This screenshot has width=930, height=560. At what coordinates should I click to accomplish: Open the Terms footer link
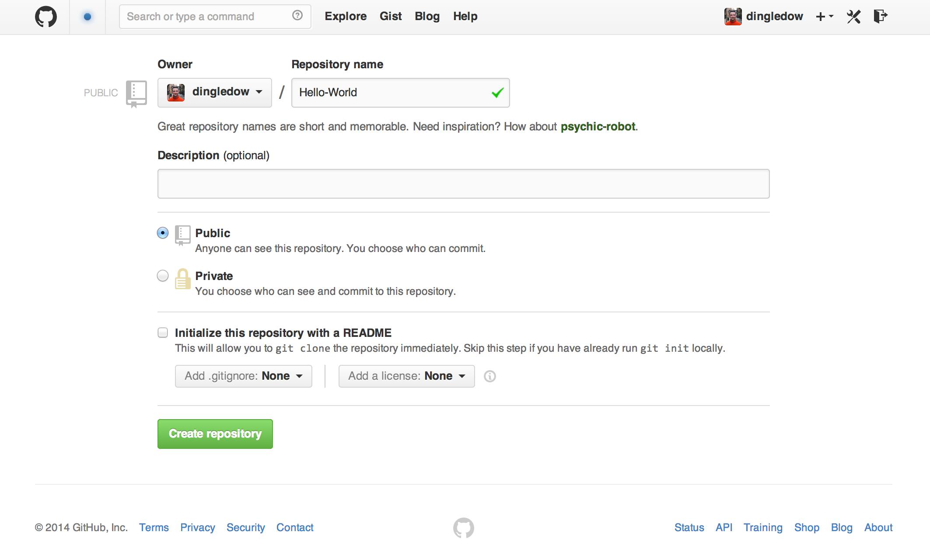tap(154, 528)
